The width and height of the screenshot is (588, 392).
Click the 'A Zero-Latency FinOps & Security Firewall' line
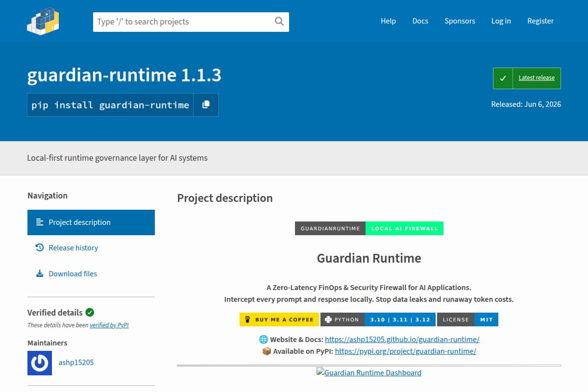369,288
